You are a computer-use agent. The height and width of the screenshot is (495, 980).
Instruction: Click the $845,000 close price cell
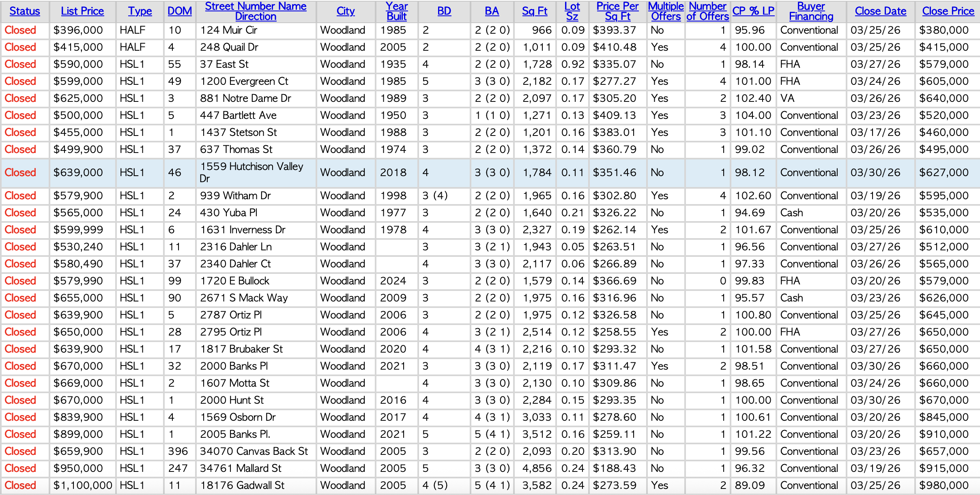click(x=943, y=417)
